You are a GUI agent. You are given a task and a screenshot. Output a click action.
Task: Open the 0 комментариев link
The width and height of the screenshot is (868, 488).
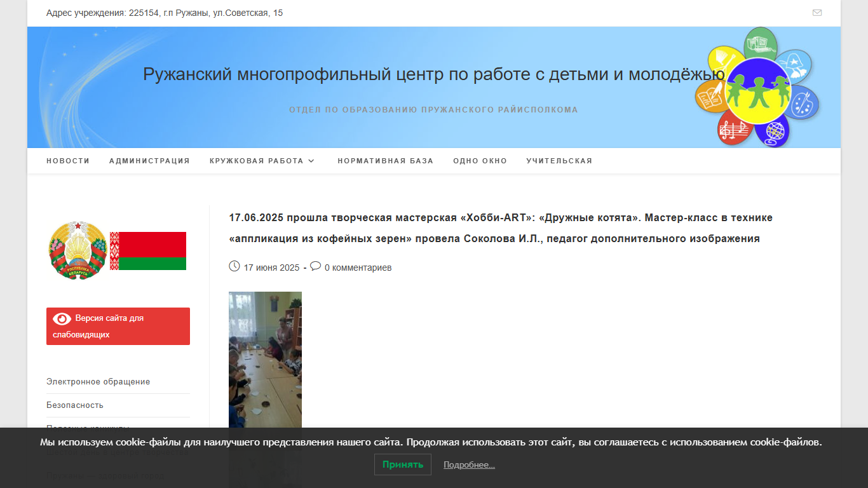(x=358, y=268)
